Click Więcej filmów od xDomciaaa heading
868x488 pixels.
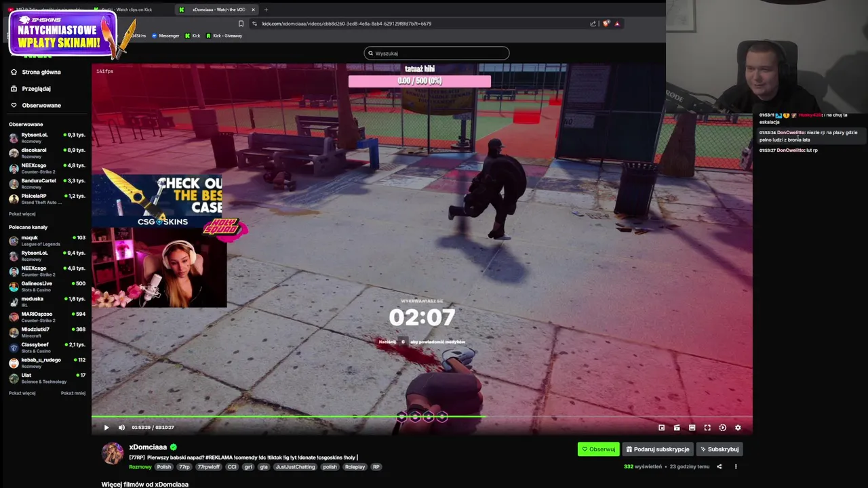pos(144,484)
